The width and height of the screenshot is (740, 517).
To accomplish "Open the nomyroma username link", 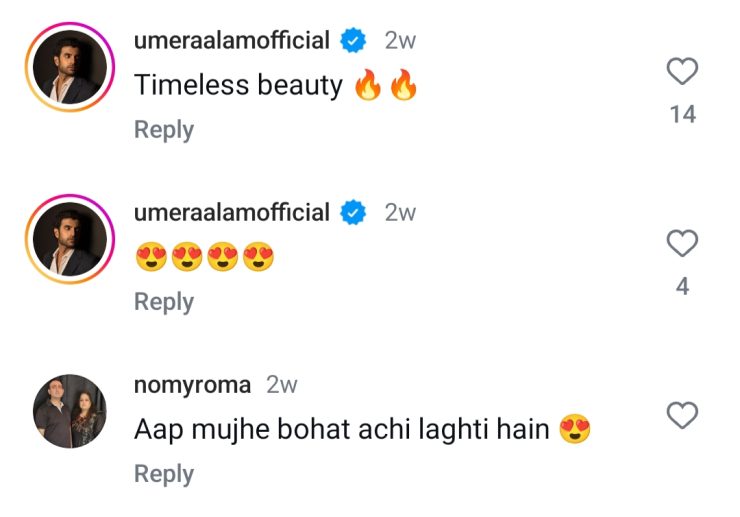I will 192,385.
